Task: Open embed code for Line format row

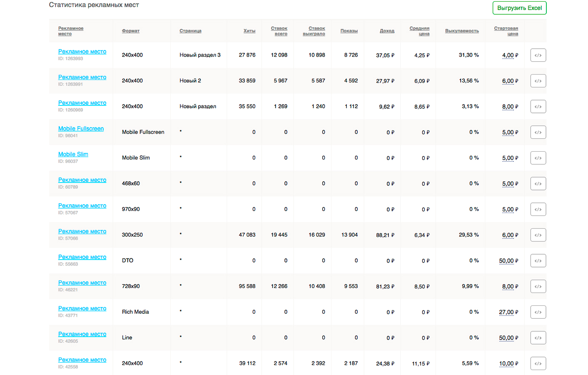Action: [x=538, y=338]
